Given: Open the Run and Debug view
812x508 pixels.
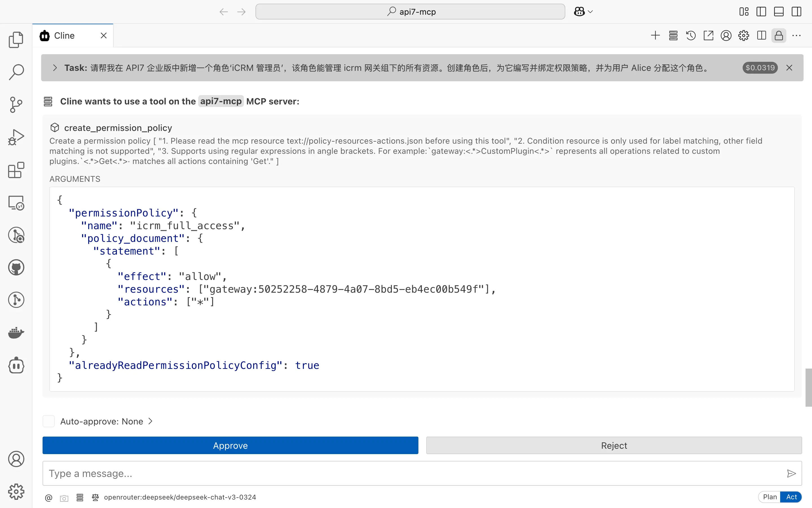Looking at the screenshot, I should click(16, 137).
